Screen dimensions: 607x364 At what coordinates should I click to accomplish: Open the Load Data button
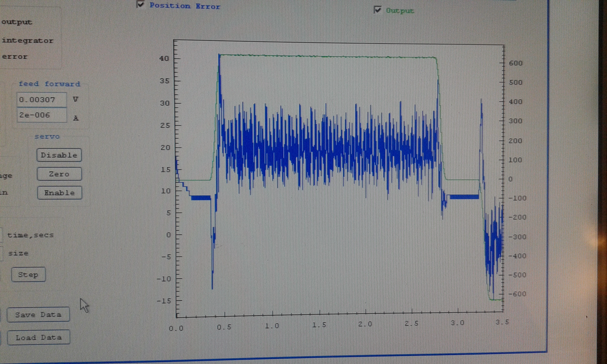point(38,337)
